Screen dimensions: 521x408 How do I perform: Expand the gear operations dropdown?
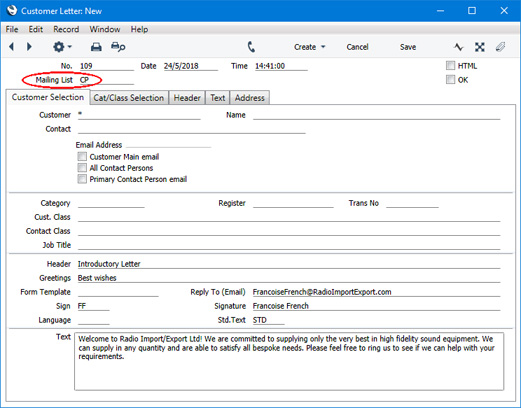click(x=62, y=47)
